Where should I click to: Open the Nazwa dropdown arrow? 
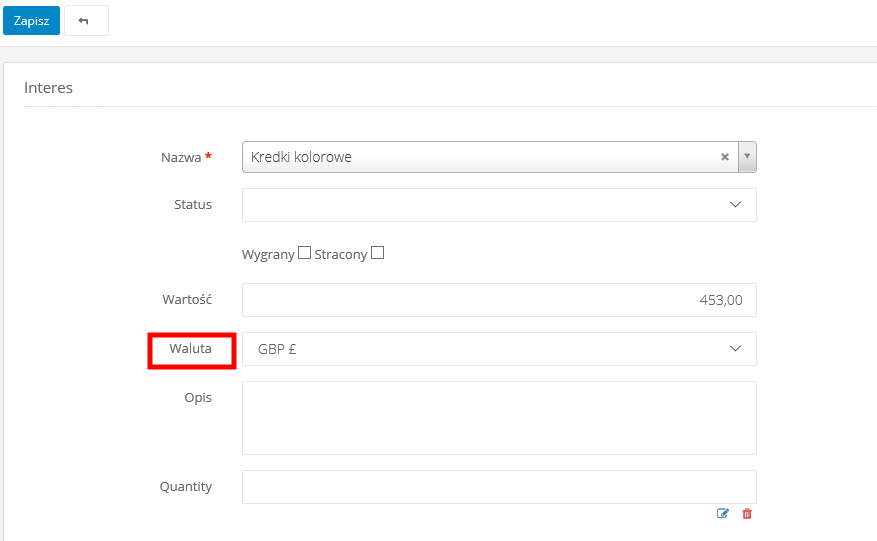747,157
